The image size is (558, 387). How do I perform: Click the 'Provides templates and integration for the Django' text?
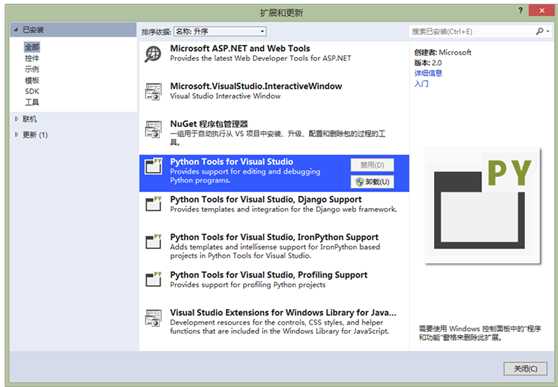click(283, 209)
